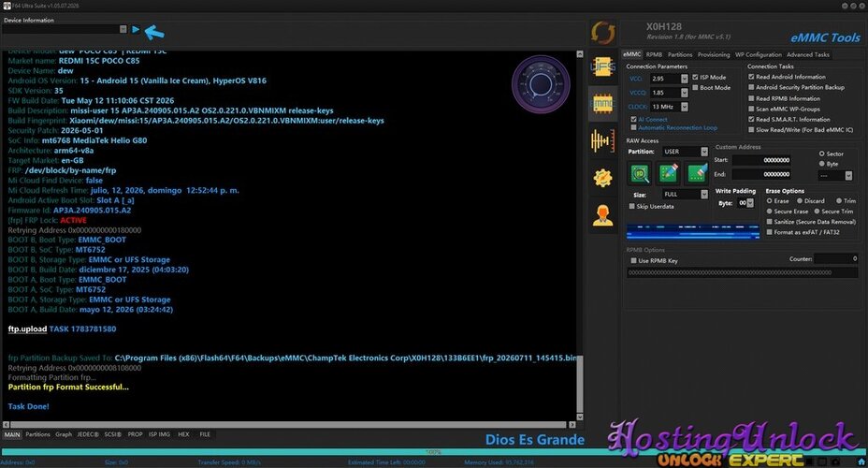Open the JEDEC bottom tab
868x468 pixels.
click(88, 434)
